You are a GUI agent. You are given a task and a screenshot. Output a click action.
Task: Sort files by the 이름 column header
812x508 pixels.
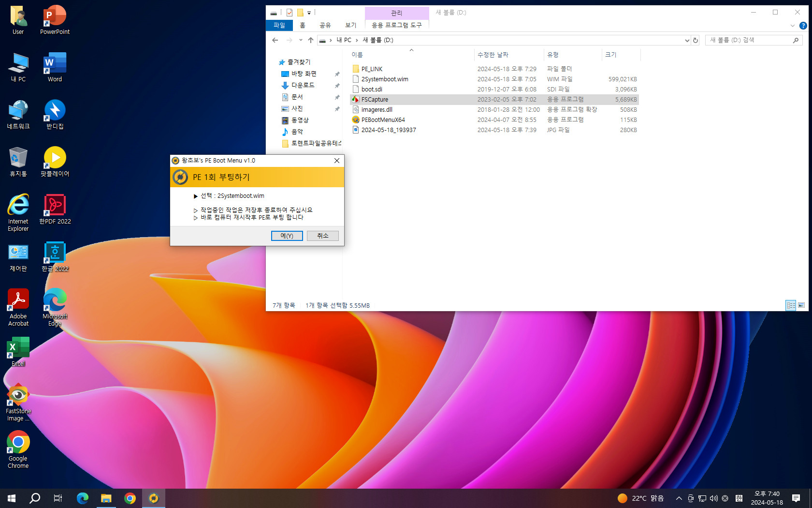point(411,55)
